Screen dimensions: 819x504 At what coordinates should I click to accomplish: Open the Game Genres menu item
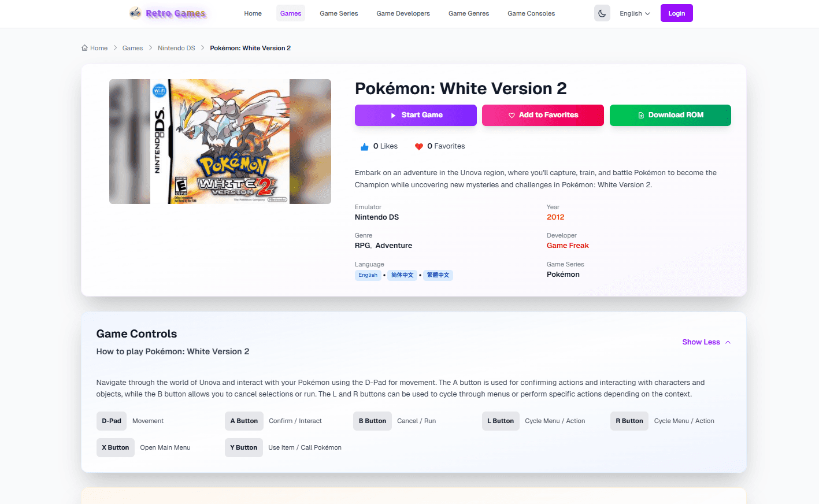tap(469, 13)
